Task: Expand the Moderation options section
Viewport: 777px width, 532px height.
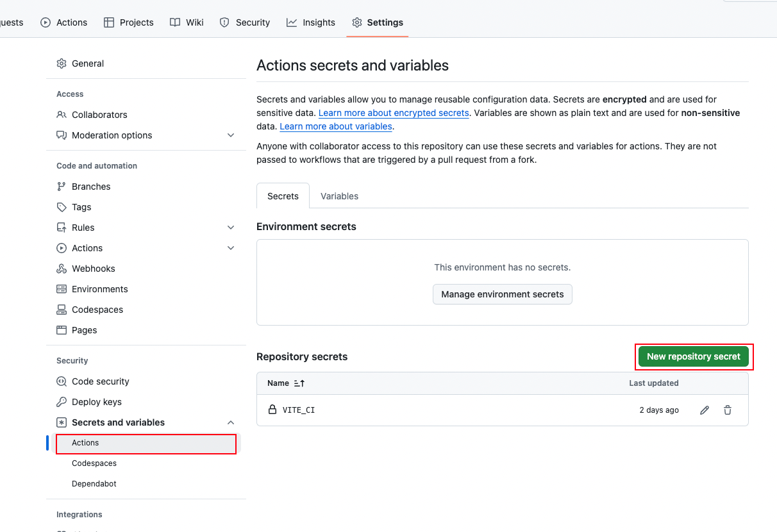Action: point(231,135)
